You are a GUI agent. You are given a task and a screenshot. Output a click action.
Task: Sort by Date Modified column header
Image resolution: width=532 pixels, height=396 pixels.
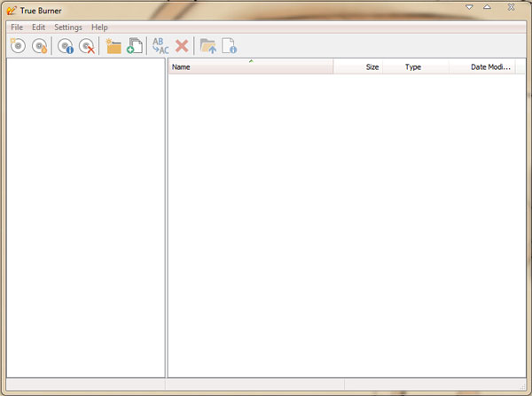coord(482,66)
